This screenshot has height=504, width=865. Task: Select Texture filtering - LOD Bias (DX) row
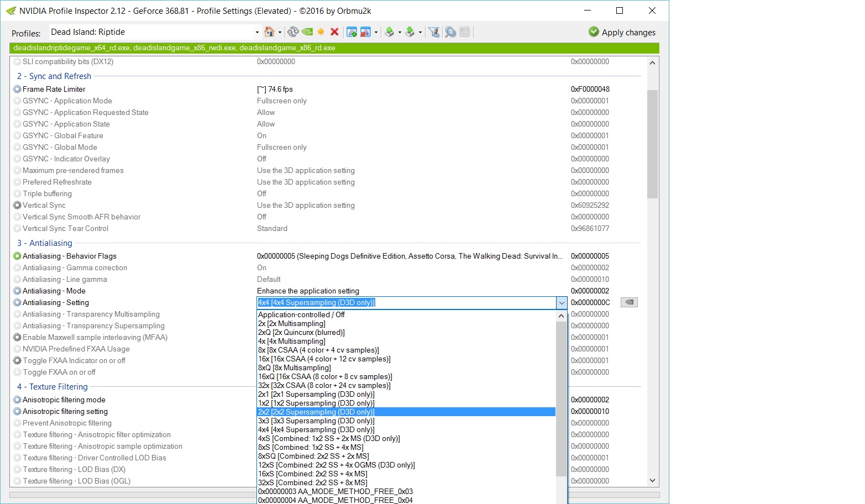coord(134,469)
